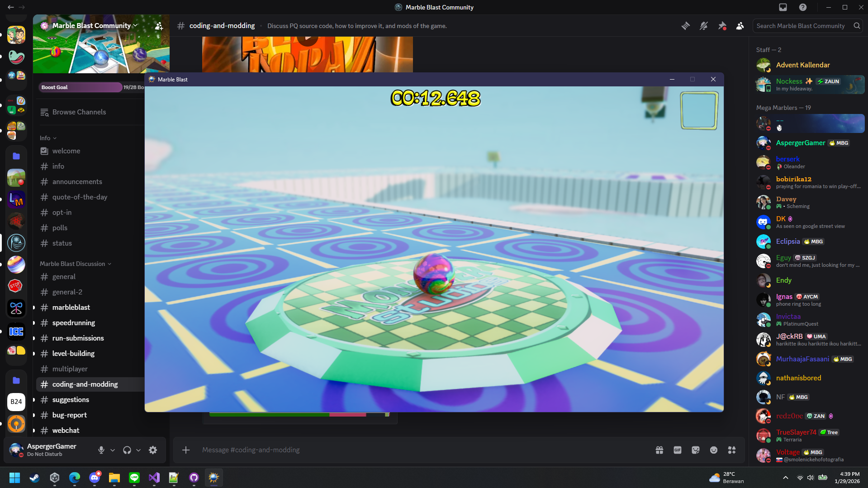Launch Steam from the taskbar
This screenshot has height=488, width=868.
point(34,478)
